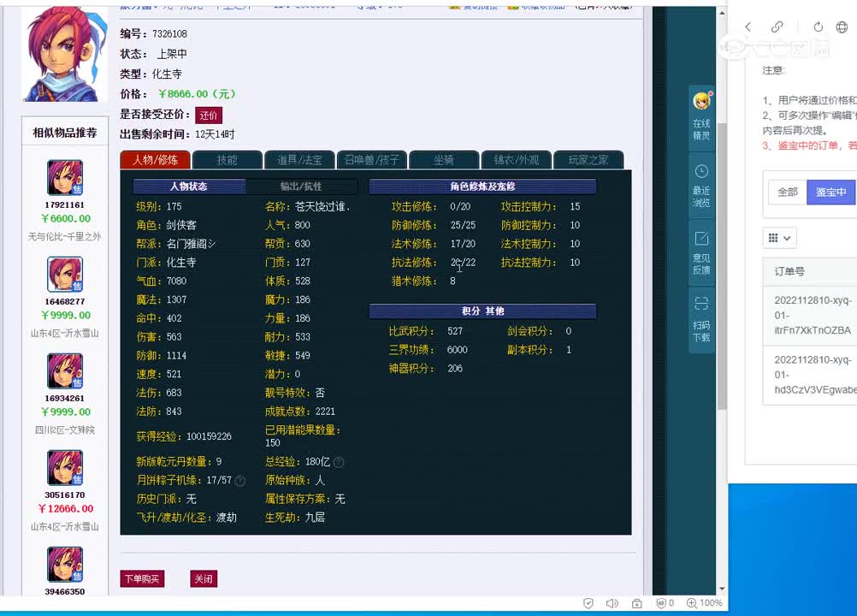857x616 pixels.
Task: Click price ¥6600.00 of item 17921161
Action: click(66, 219)
